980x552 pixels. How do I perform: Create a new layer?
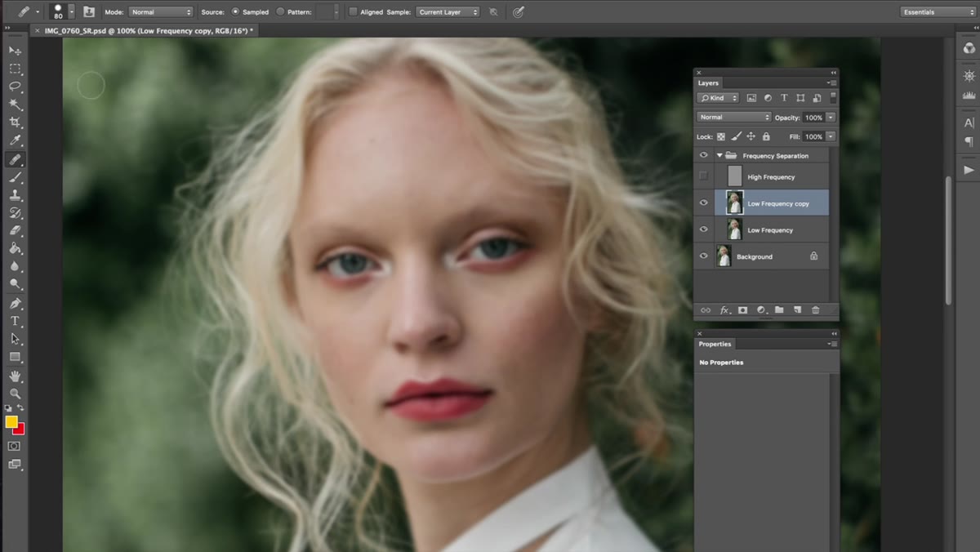click(797, 310)
